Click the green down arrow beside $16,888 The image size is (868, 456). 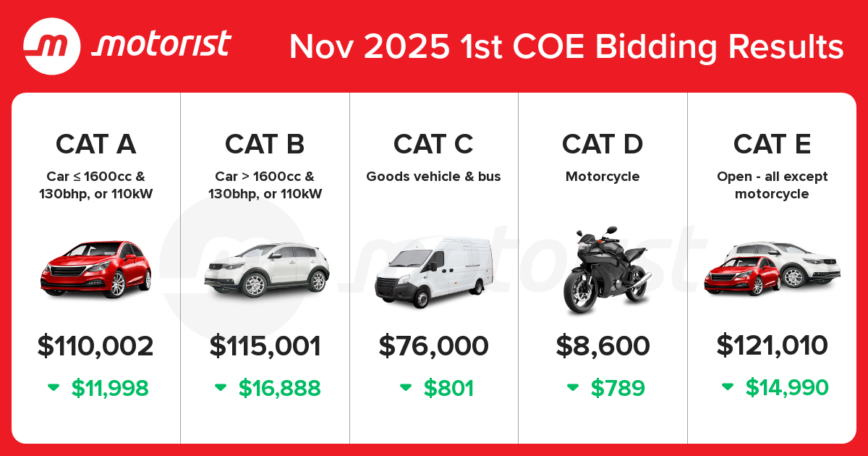click(x=221, y=388)
